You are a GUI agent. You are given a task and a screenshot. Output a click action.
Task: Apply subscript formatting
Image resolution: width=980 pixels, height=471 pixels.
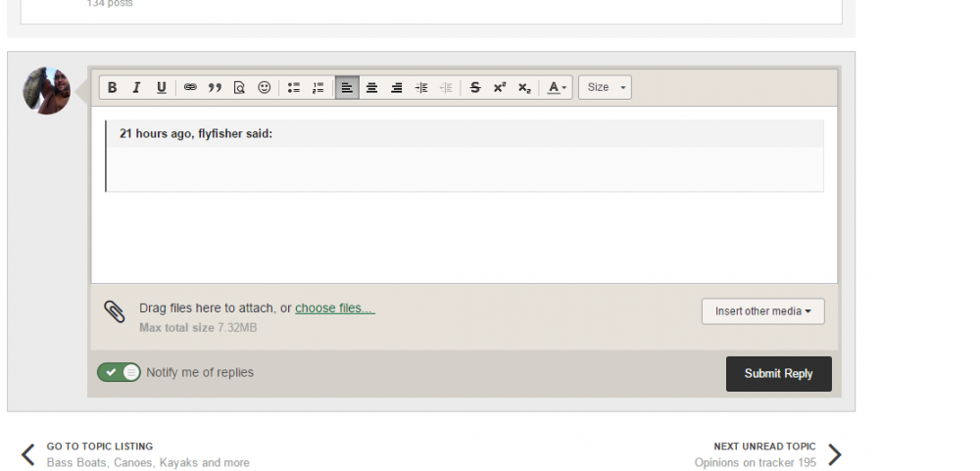click(524, 87)
